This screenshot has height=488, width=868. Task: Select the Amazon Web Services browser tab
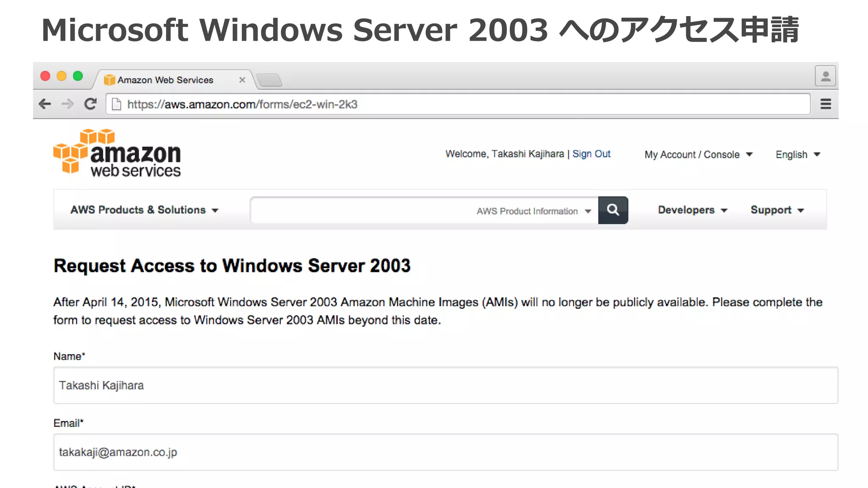click(174, 80)
